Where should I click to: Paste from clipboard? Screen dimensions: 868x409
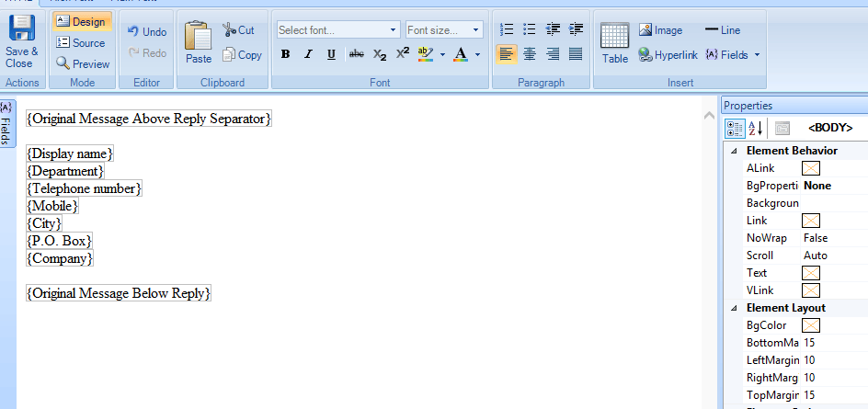click(x=199, y=42)
